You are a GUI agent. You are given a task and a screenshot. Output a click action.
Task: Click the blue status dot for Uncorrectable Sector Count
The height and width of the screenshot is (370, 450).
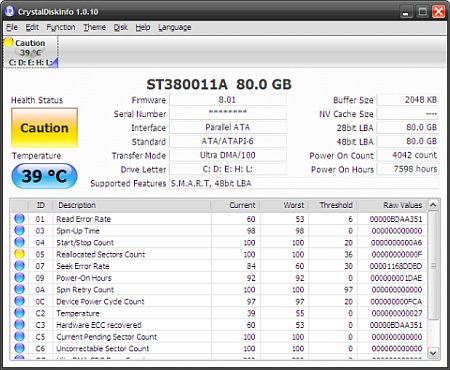[x=19, y=348]
